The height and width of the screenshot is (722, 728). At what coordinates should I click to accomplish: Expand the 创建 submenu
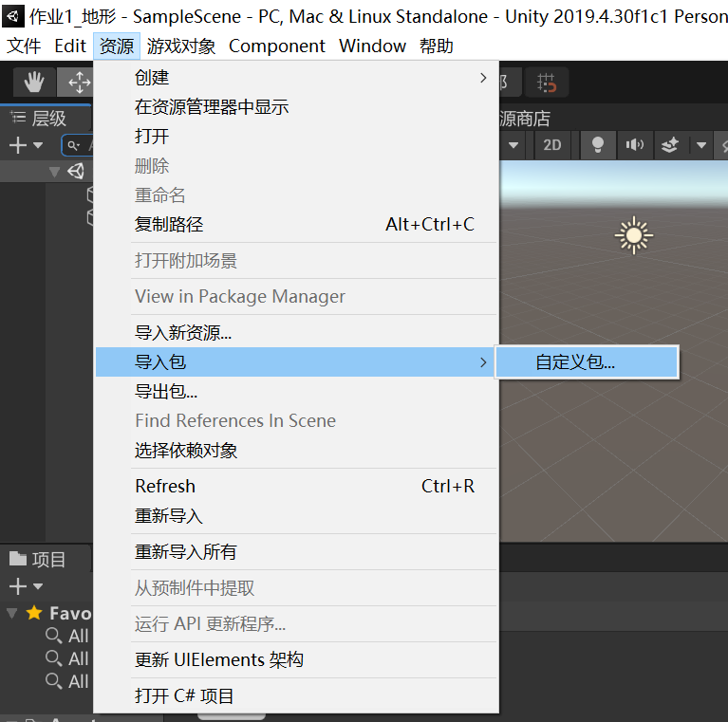[296, 78]
